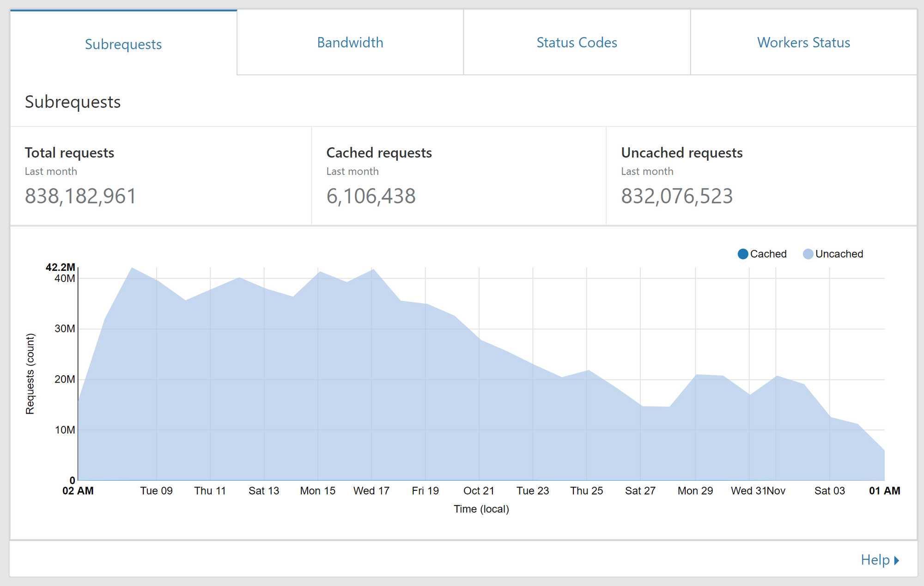
Task: Switch to the Bandwidth tab
Action: [350, 43]
